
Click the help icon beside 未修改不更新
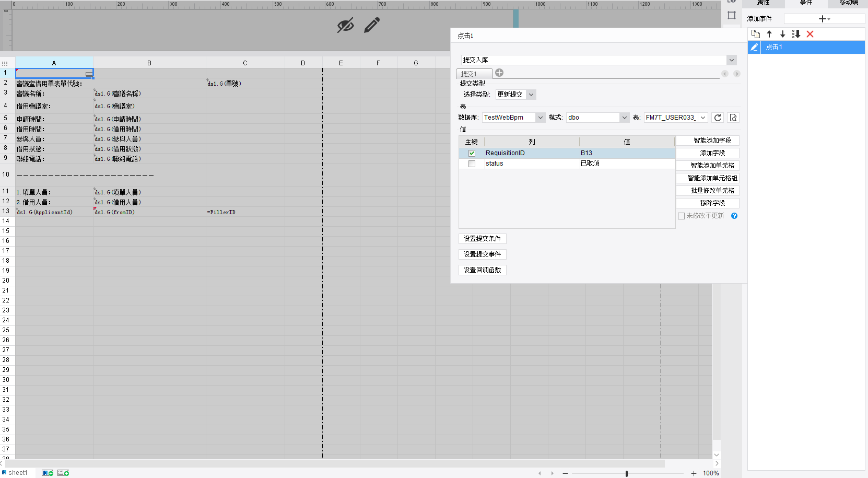734,216
